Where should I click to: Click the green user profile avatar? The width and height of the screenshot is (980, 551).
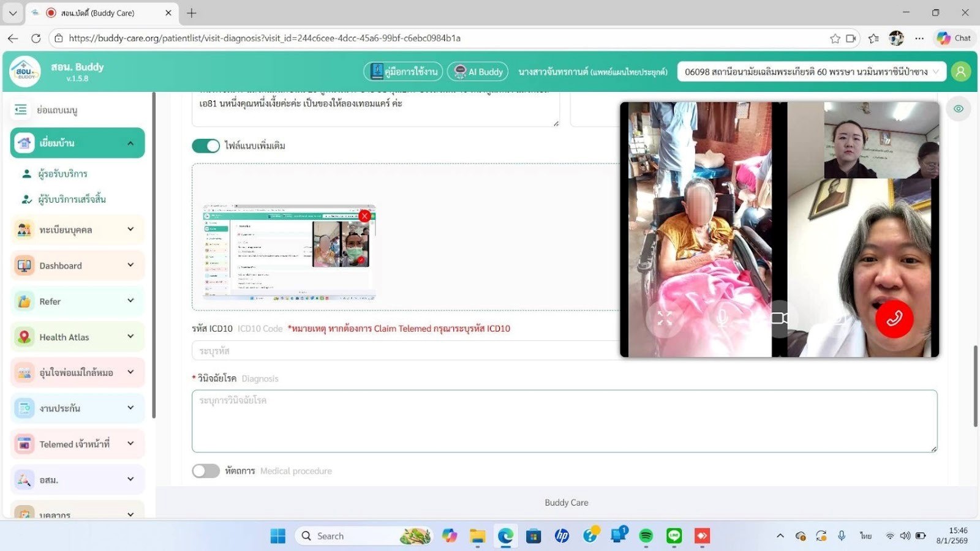coord(960,72)
